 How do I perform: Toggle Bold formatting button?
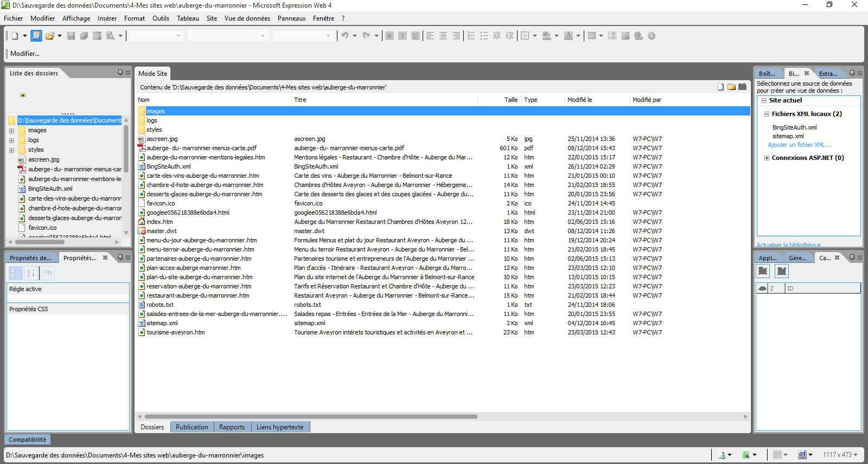click(389, 36)
